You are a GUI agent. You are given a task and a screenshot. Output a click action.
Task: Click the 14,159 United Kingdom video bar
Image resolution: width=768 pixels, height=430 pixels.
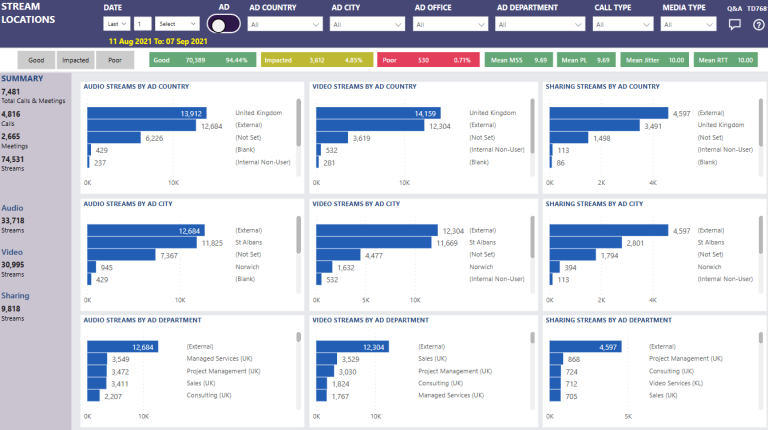(378, 113)
